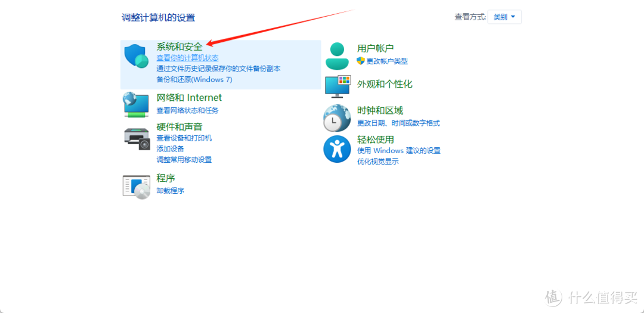Open the 查看方式 类别 dropdown
This screenshot has width=644, height=313.
pos(504,17)
